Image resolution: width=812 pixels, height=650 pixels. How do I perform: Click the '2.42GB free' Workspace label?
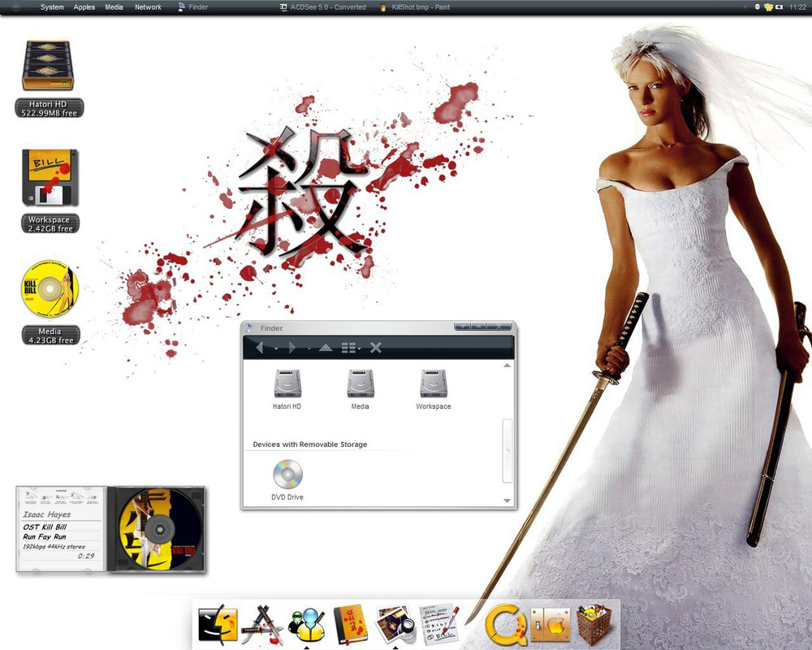pos(50,228)
